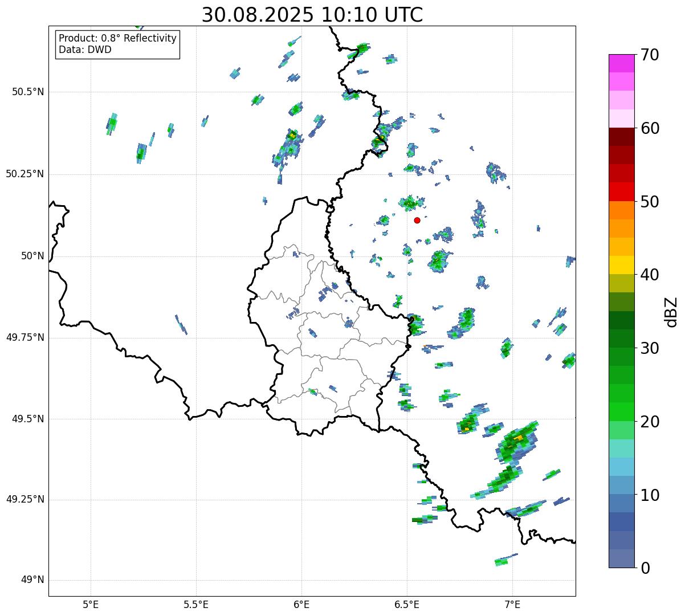Click the 49°N latitude label
This screenshot has height=616, width=685.
[x=32, y=580]
